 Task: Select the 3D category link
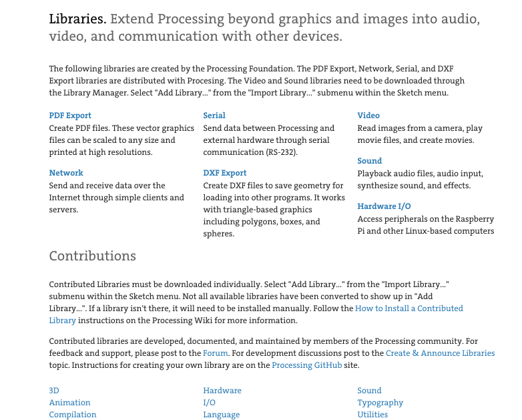(x=54, y=391)
